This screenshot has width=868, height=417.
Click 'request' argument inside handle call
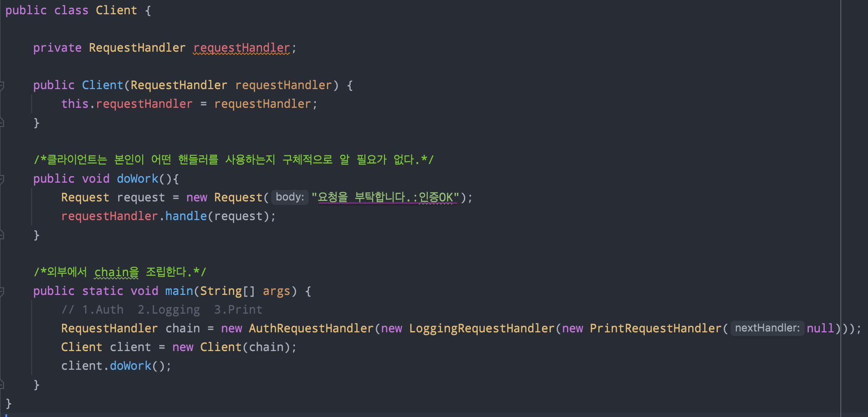coord(238,216)
